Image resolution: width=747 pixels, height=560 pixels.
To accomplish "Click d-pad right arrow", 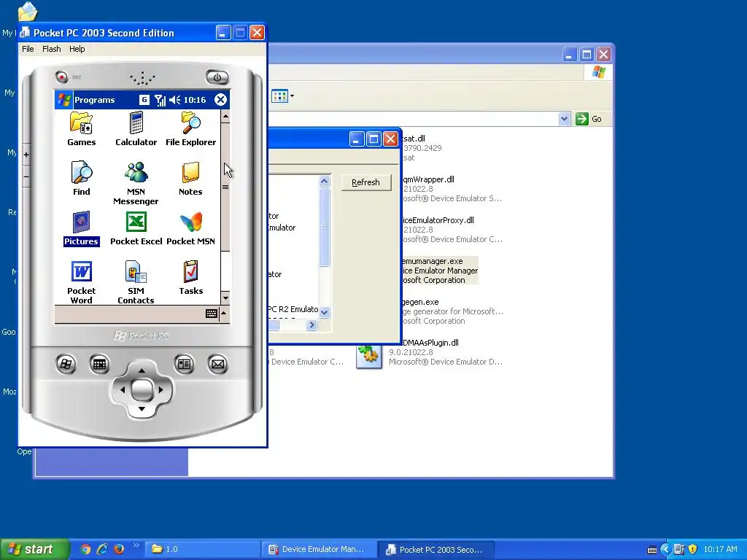I will coord(160,390).
